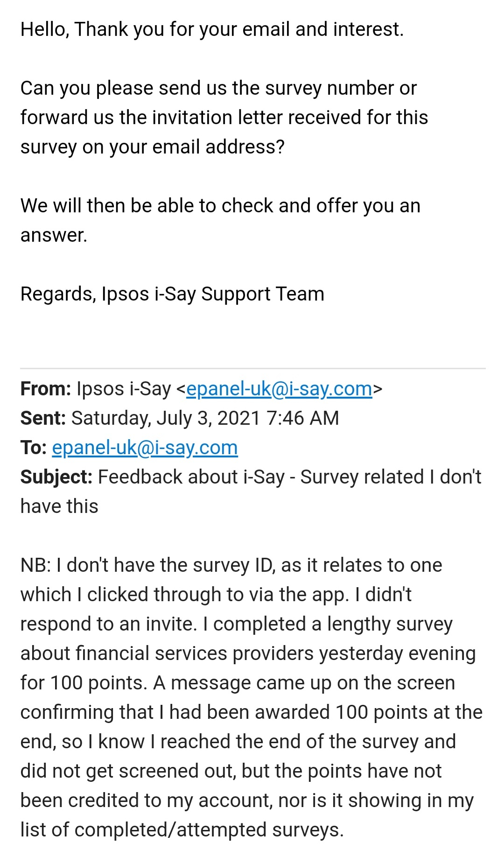This screenshot has width=504, height=864.
Task: Click the 'Feedback about i-Say' subject text
Action: coord(191,477)
